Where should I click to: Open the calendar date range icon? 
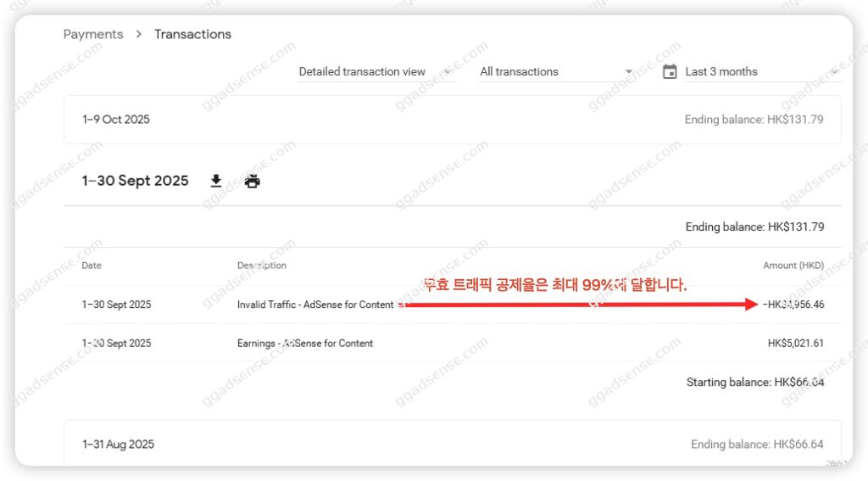pyautogui.click(x=670, y=71)
